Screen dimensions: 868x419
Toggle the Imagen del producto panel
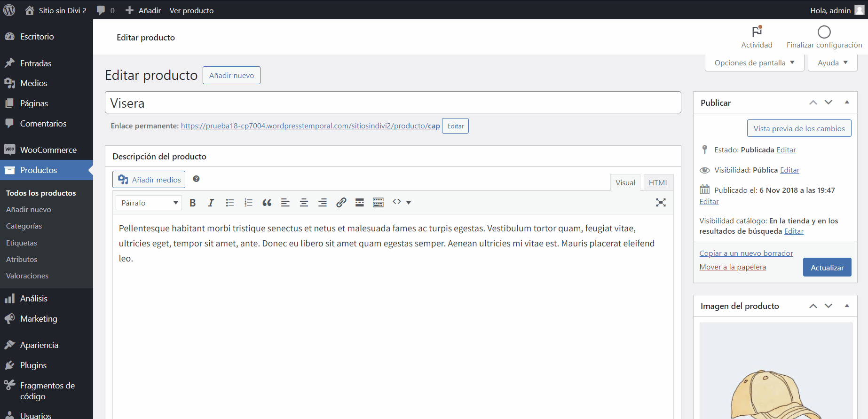click(846, 306)
